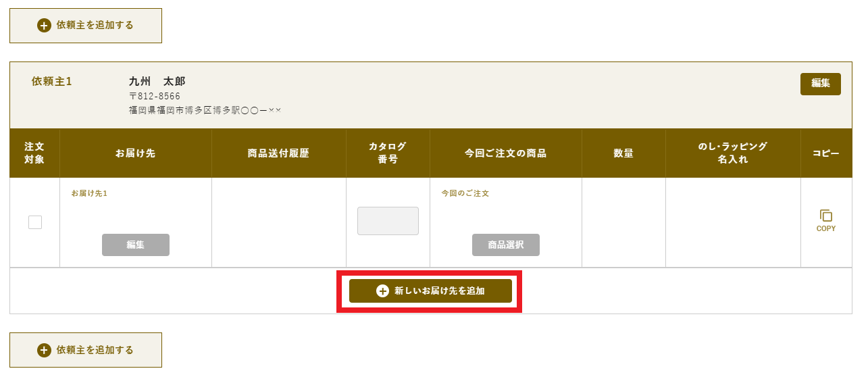The image size is (868, 375).
Task: Focus the カタログ番号 input box
Action: coord(388,221)
